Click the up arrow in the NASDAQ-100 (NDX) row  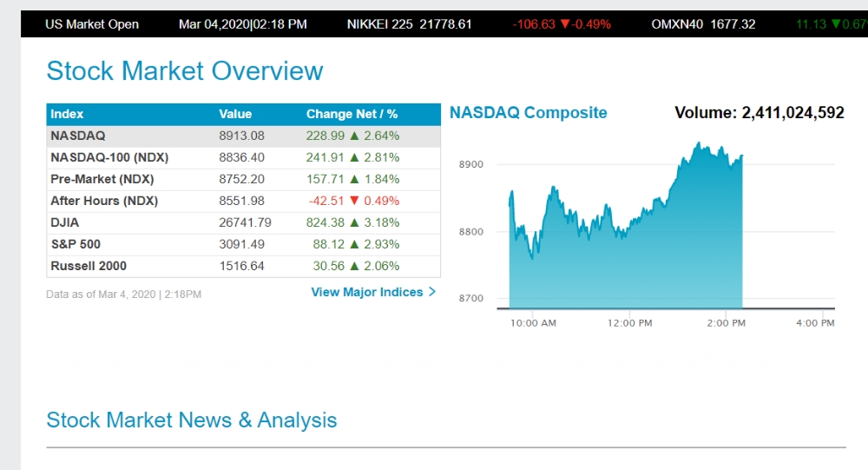pos(354,158)
